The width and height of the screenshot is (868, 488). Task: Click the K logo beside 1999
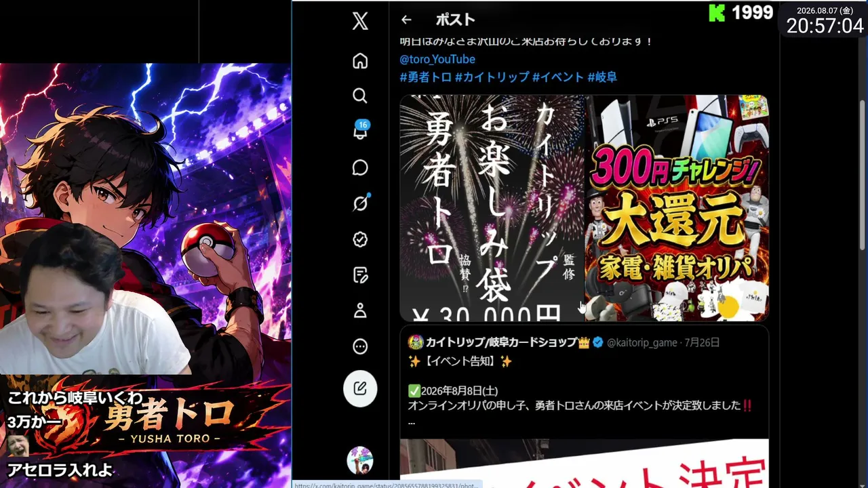[x=717, y=13]
